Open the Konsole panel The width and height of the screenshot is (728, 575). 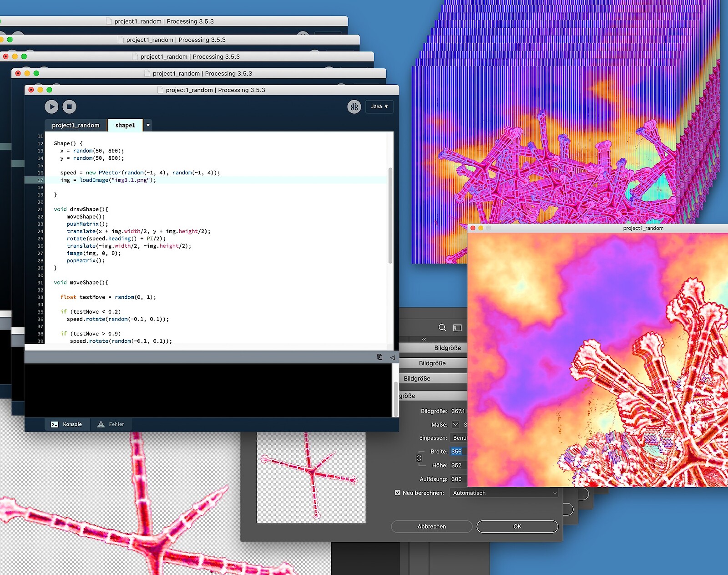click(x=66, y=424)
